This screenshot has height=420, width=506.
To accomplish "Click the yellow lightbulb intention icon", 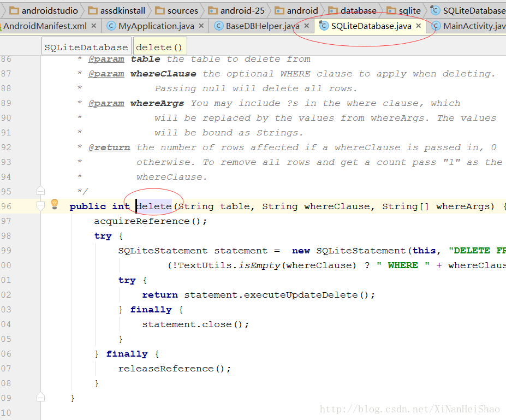I will tap(55, 204).
